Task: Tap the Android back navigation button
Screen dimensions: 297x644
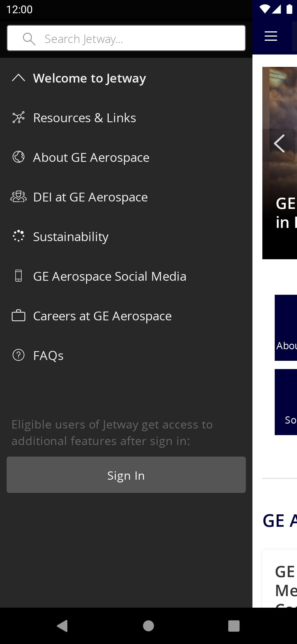Action: point(62,626)
